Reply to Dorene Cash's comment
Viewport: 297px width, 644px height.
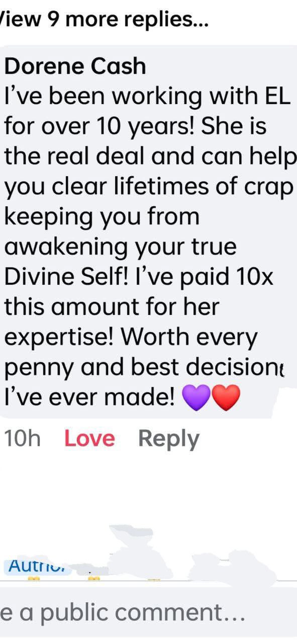coord(169,439)
